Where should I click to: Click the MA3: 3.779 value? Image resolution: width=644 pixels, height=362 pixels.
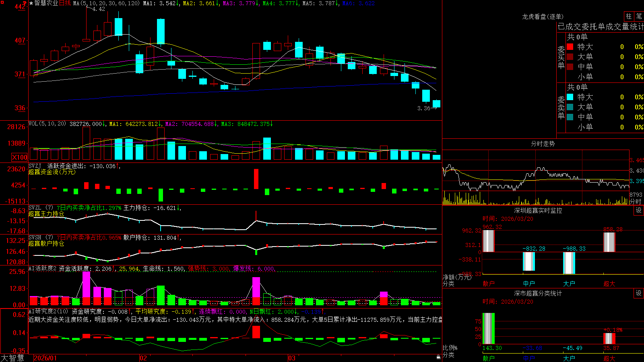(x=241, y=3)
